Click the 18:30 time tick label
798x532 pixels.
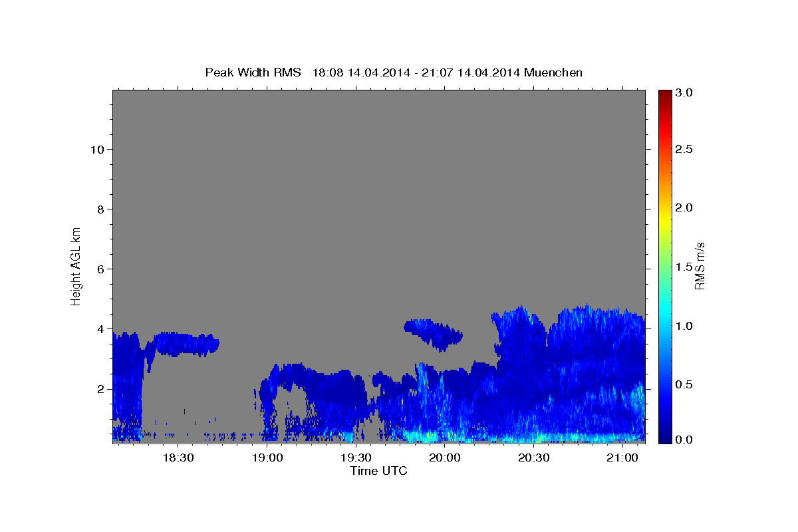click(178, 458)
